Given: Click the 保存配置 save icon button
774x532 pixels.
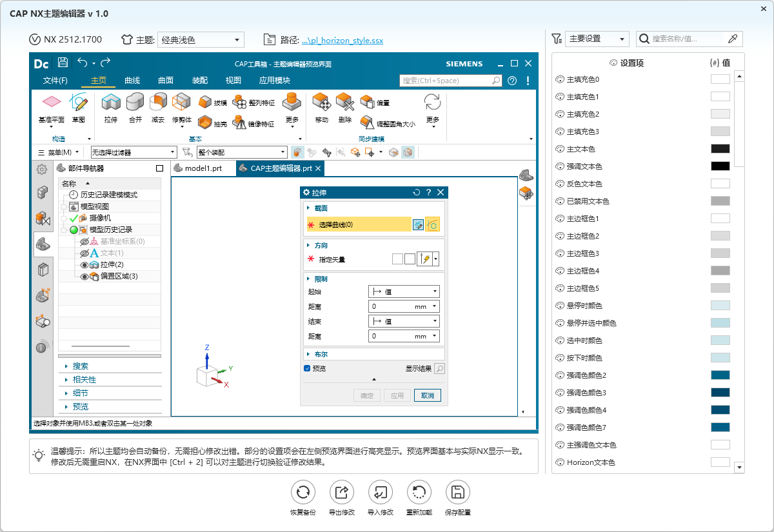Looking at the screenshot, I should click(457, 493).
